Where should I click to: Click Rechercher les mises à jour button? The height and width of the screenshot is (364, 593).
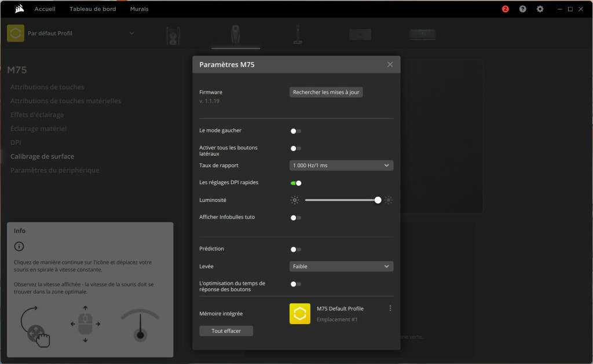pos(326,91)
